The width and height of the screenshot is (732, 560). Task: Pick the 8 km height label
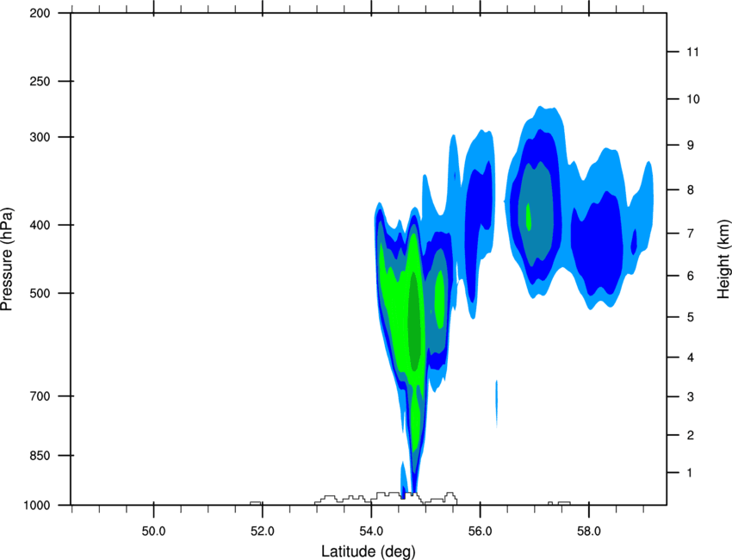[690, 190]
